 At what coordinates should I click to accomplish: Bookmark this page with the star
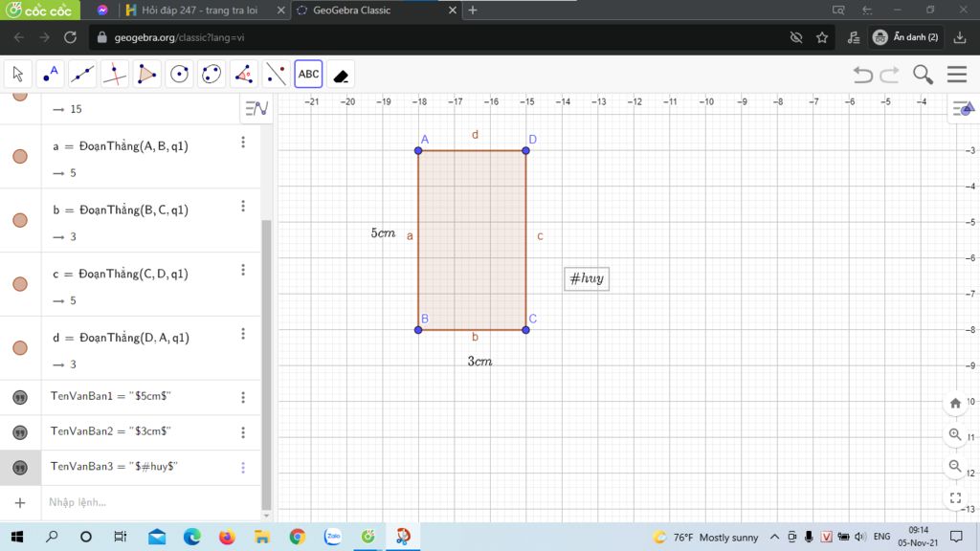(x=822, y=37)
